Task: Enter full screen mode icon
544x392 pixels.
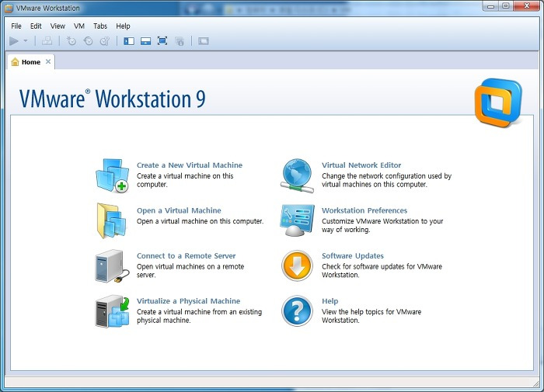Action: [162, 41]
